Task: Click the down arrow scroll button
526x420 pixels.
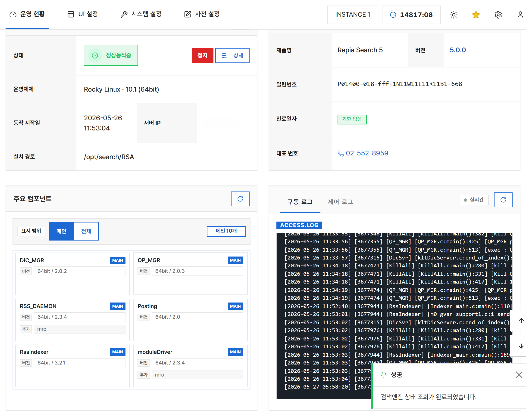Action: point(521,346)
